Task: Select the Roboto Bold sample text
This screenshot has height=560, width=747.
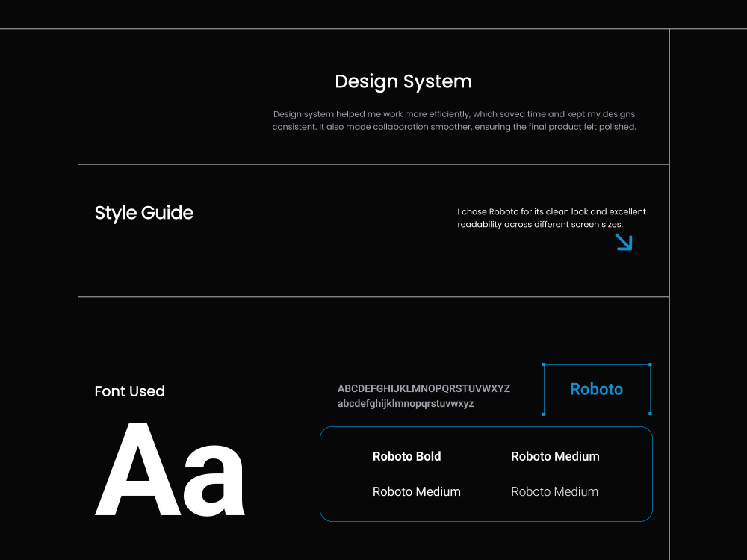Action: [407, 456]
